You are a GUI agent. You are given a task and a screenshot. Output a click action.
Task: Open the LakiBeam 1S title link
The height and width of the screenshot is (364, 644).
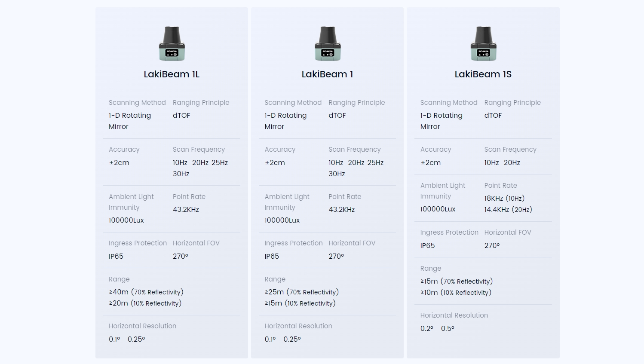tap(483, 74)
